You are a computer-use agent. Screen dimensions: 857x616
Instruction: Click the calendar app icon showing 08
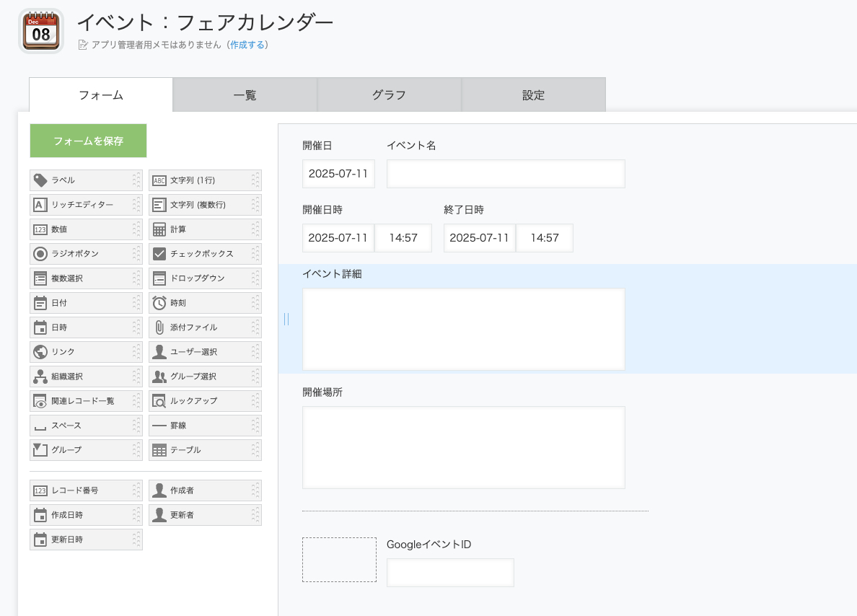coord(41,31)
